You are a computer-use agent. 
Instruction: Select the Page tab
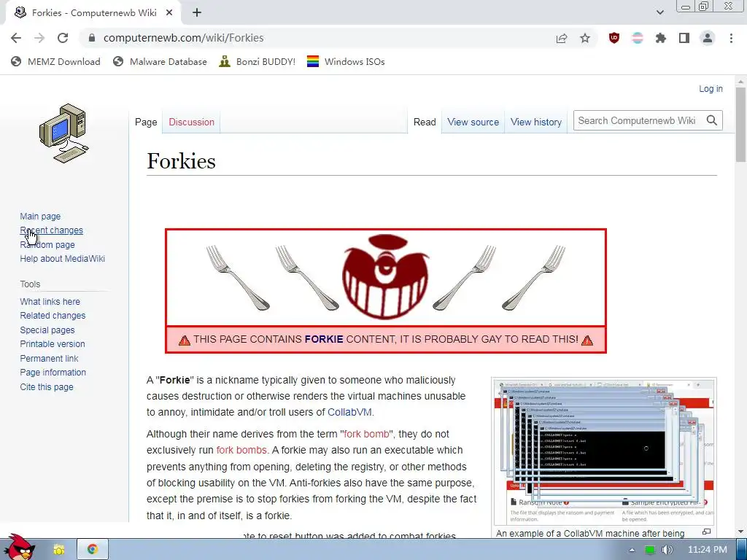(146, 122)
